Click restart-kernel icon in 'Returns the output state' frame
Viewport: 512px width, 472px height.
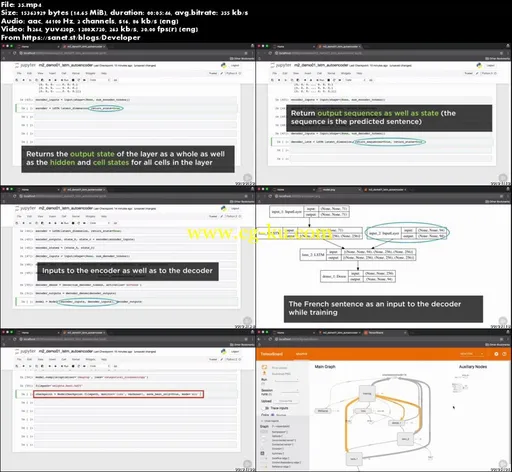click(79, 80)
